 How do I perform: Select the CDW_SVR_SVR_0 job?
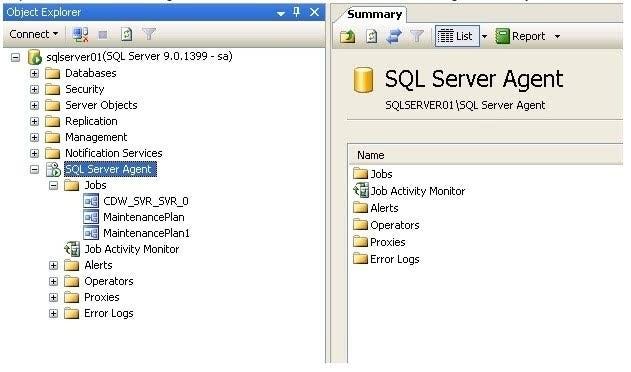click(146, 201)
